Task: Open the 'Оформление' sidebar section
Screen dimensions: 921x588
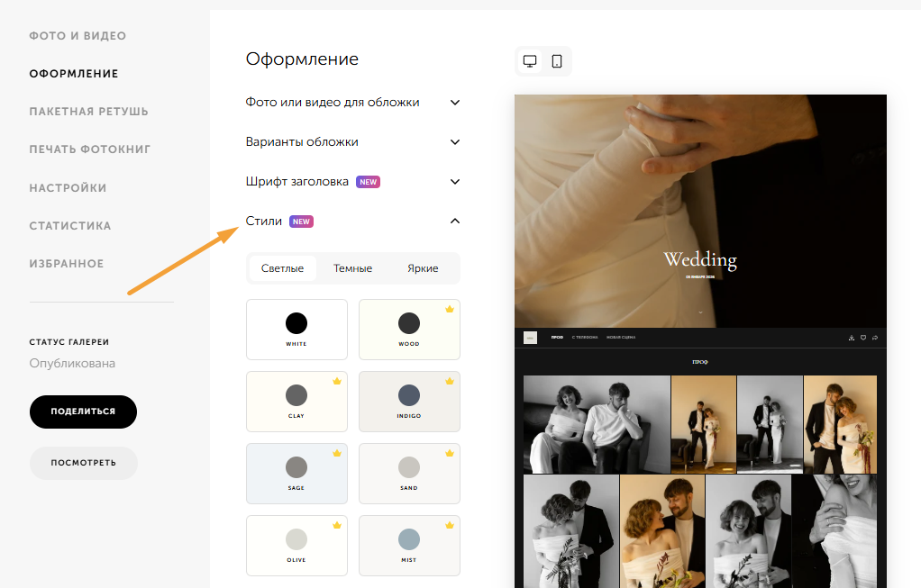Action: click(74, 73)
